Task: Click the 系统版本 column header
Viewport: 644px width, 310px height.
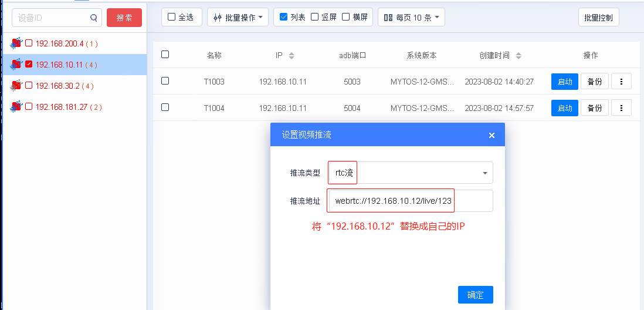Action: click(x=422, y=56)
